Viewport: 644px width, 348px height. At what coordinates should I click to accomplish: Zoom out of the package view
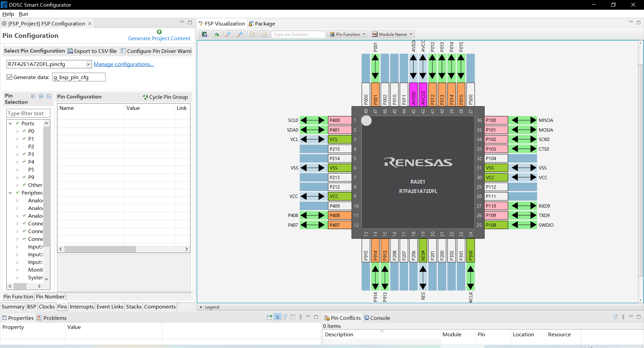228,34
